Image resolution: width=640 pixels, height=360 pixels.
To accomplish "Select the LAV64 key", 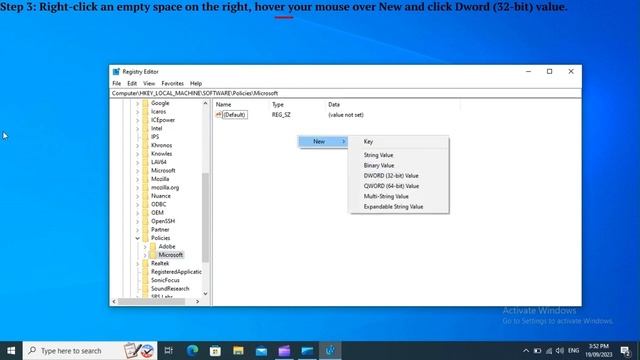I will [159, 162].
